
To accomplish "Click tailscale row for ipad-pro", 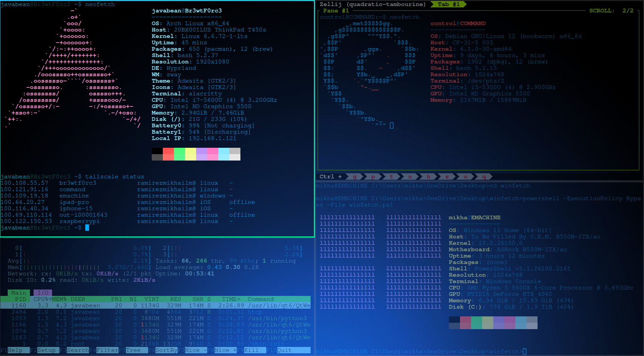I will coord(128,202).
